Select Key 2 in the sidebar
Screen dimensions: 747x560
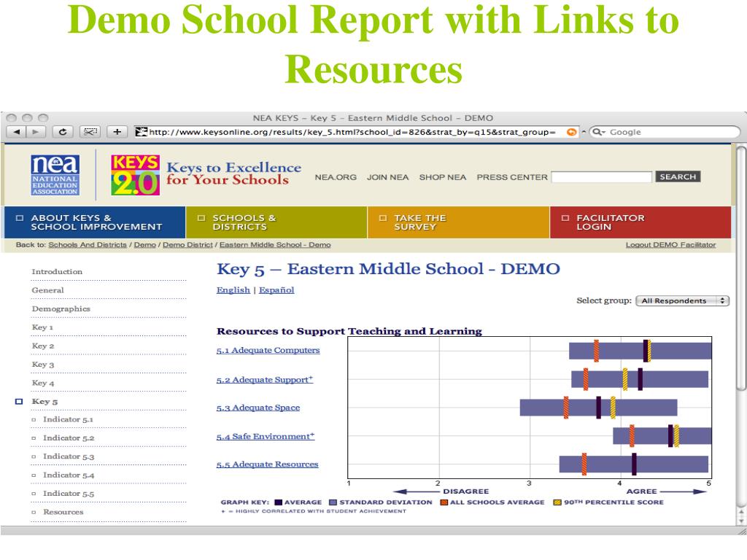[43, 346]
